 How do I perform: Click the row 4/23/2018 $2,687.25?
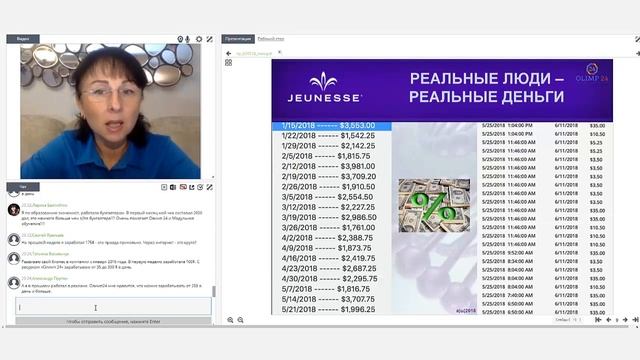[329, 268]
